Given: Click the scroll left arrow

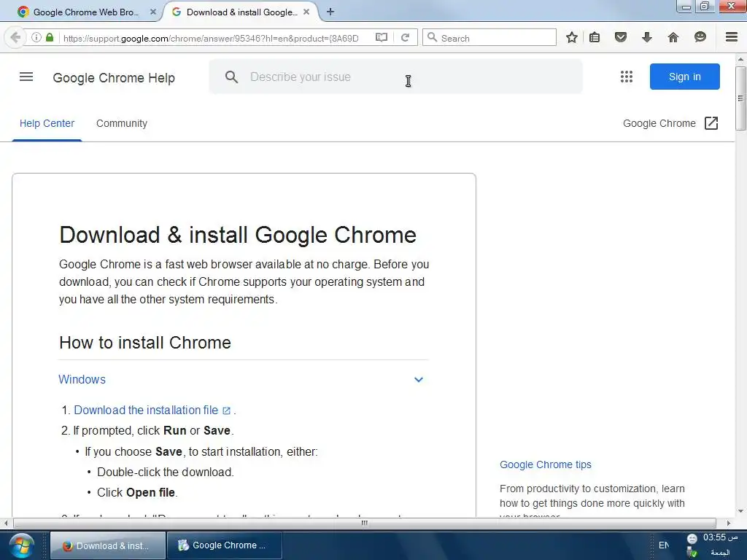Looking at the screenshot, I should pyautogui.click(x=6, y=523).
